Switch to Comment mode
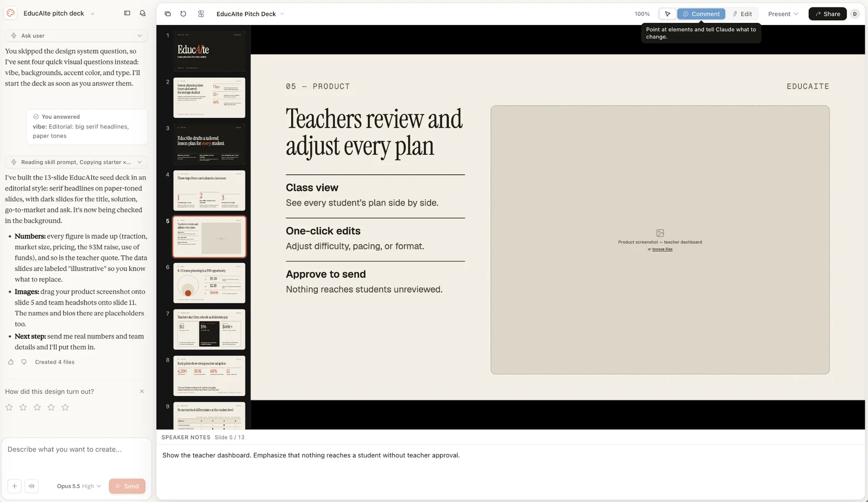868x502 pixels. coord(701,14)
